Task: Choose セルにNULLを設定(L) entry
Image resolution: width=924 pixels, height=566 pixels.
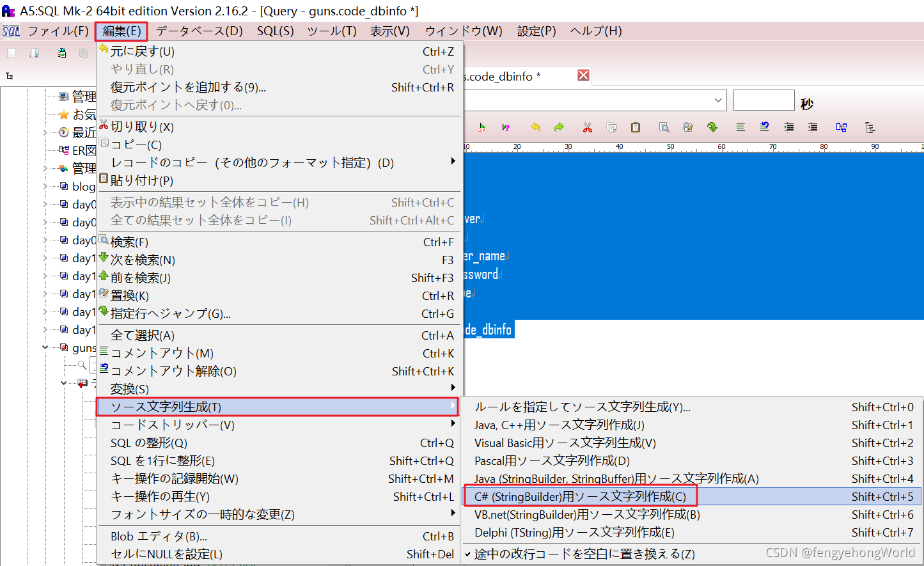Action: pos(279,554)
